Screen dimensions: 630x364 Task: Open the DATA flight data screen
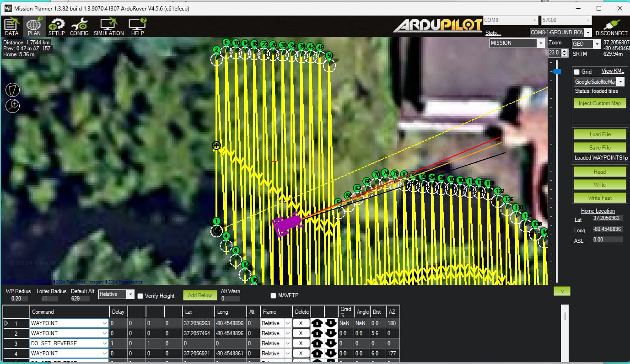(11, 27)
